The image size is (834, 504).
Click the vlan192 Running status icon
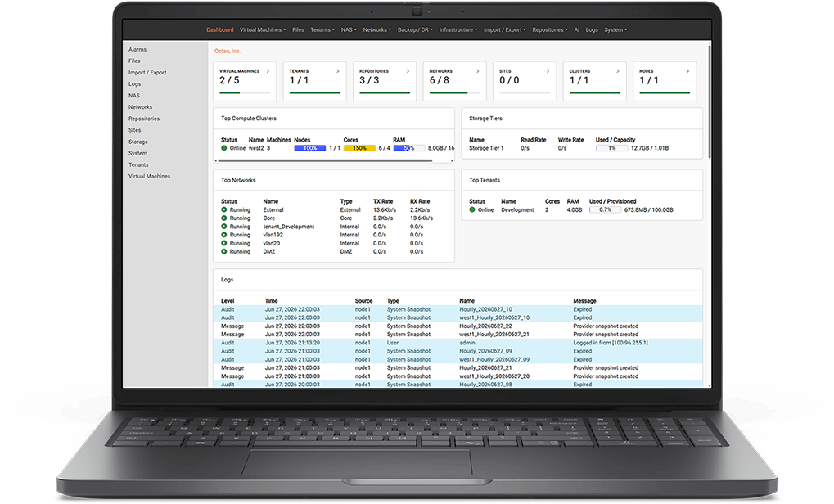click(x=224, y=235)
